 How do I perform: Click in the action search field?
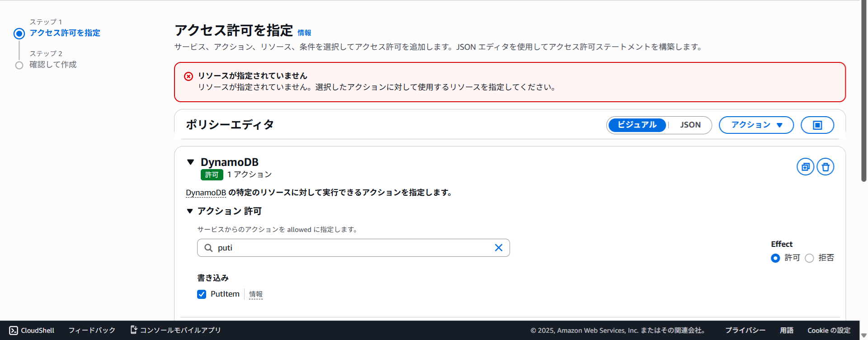(x=353, y=248)
